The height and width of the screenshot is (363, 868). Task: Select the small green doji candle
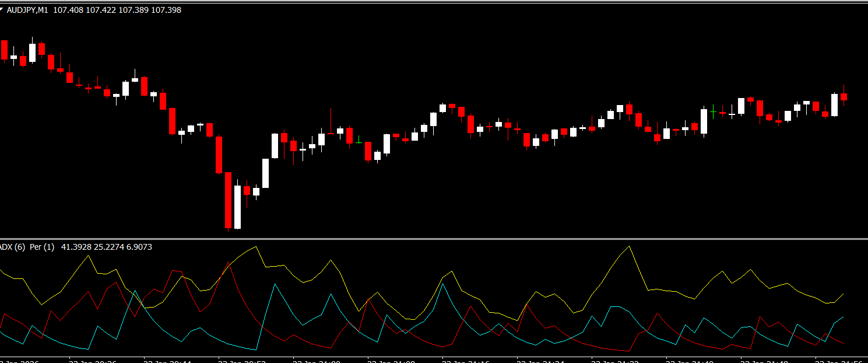(359, 142)
